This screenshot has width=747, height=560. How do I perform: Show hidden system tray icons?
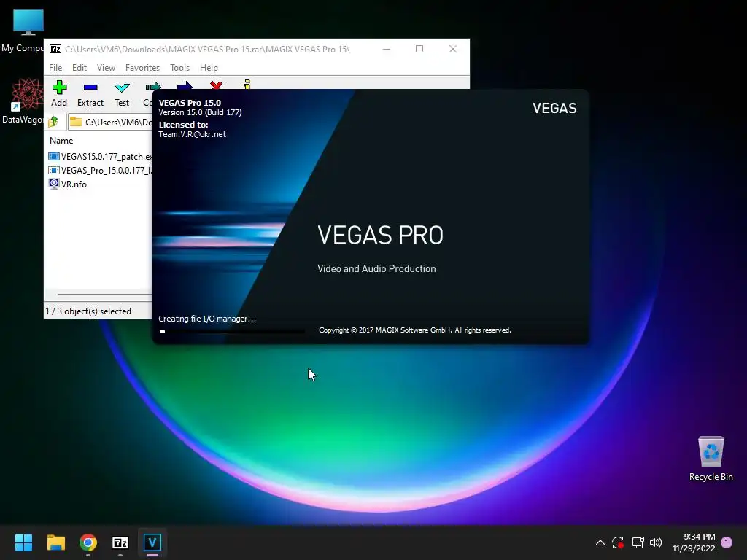click(x=600, y=542)
